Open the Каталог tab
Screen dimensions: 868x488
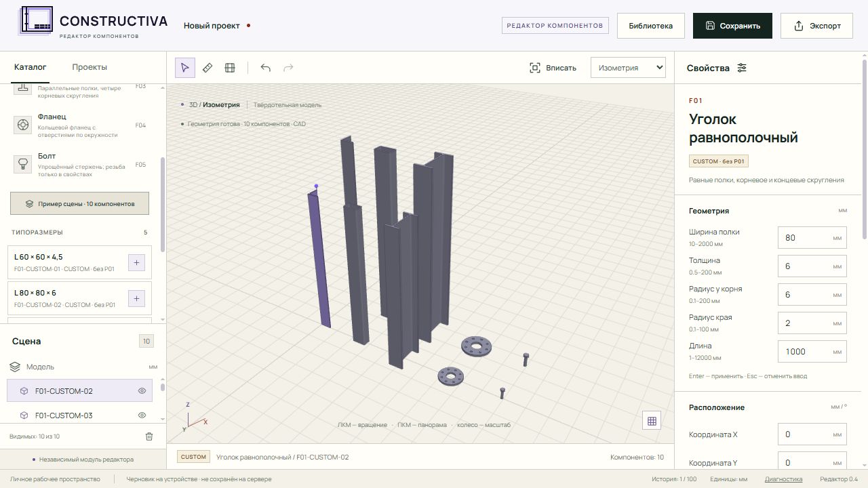pyautogui.click(x=31, y=67)
